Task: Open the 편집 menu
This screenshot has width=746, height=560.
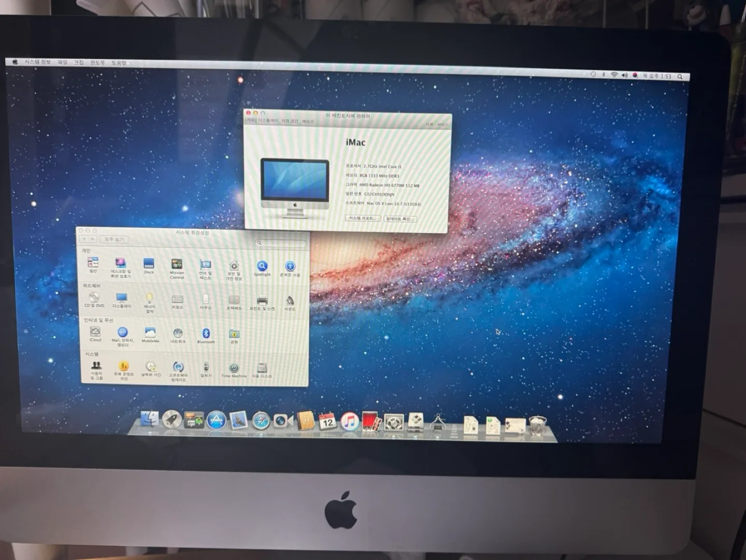Action: 79,63
